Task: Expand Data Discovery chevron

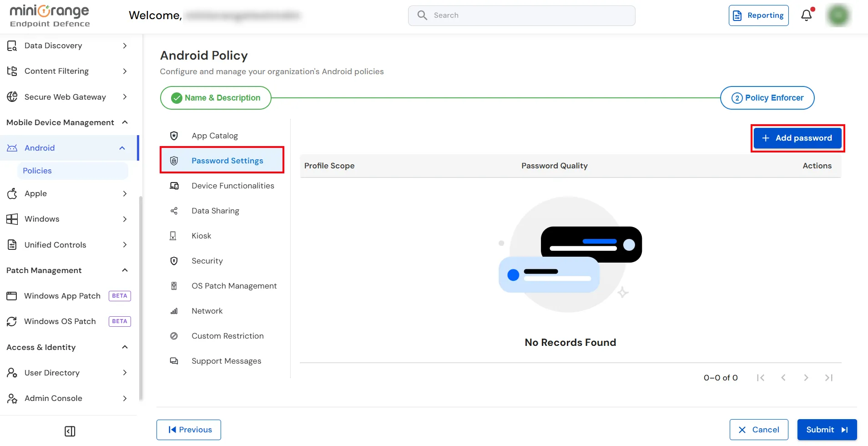Action: point(125,46)
